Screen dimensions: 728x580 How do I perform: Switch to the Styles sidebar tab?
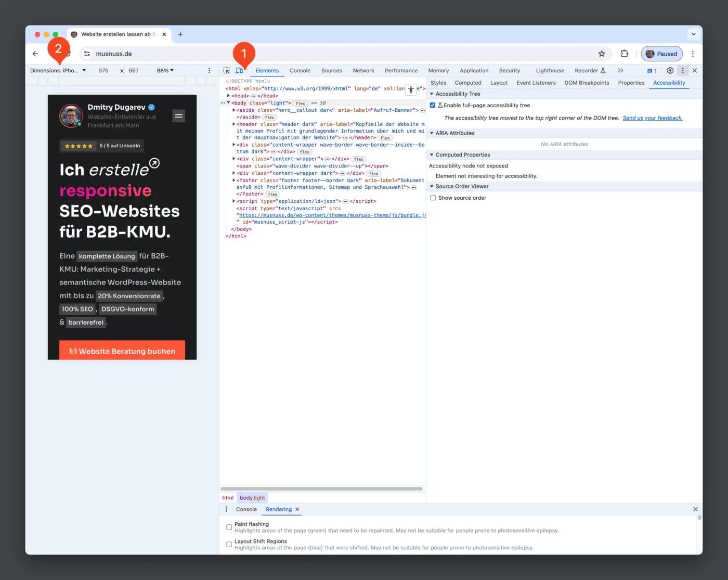click(x=438, y=83)
